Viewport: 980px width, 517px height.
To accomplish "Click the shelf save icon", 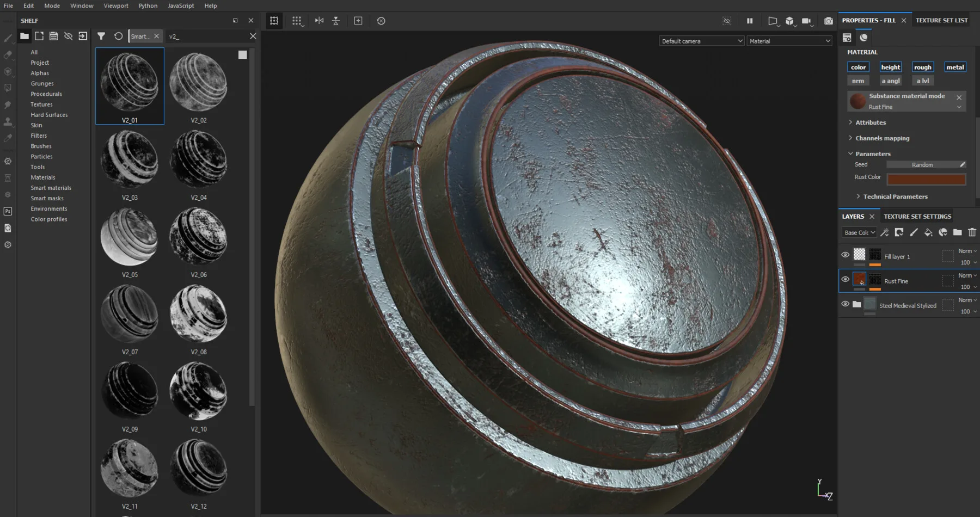I will pos(53,36).
